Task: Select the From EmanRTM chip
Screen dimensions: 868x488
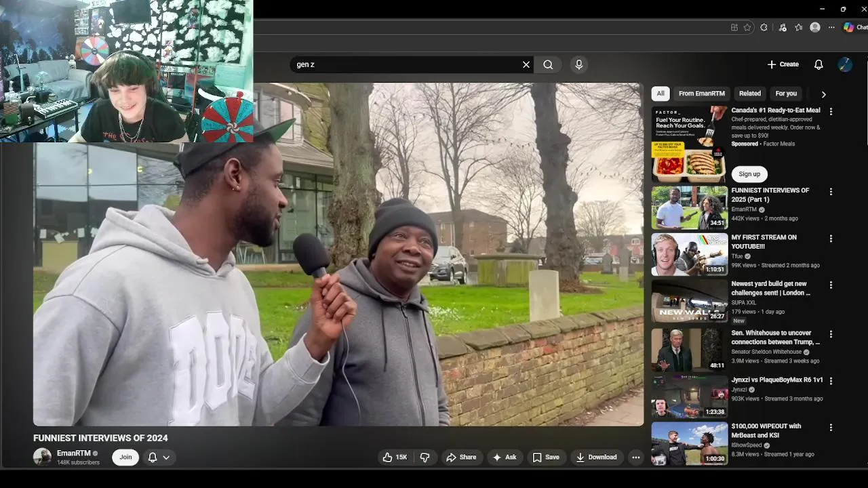Action: pos(701,94)
